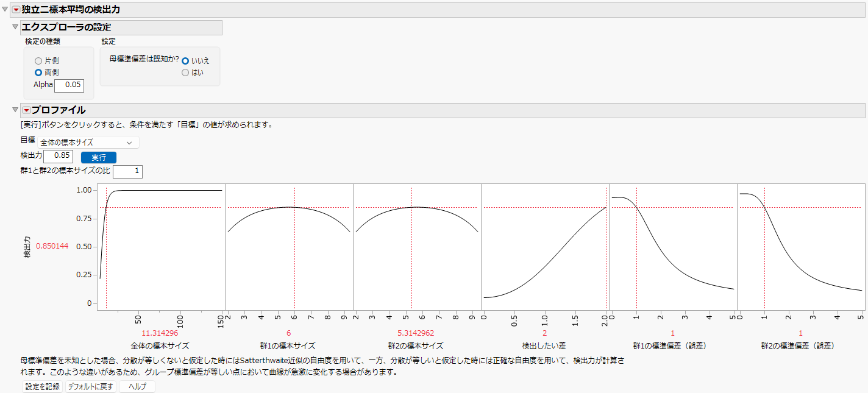Click the 実行 button
This screenshot has width=868, height=393.
point(99,157)
